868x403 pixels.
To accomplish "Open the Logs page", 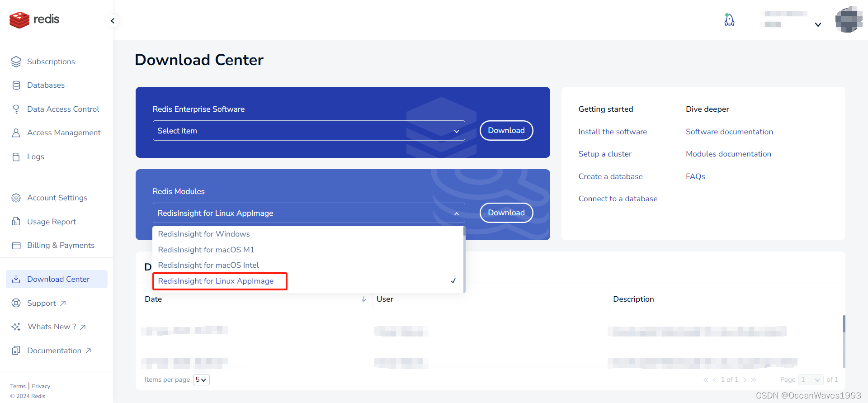I will [36, 156].
